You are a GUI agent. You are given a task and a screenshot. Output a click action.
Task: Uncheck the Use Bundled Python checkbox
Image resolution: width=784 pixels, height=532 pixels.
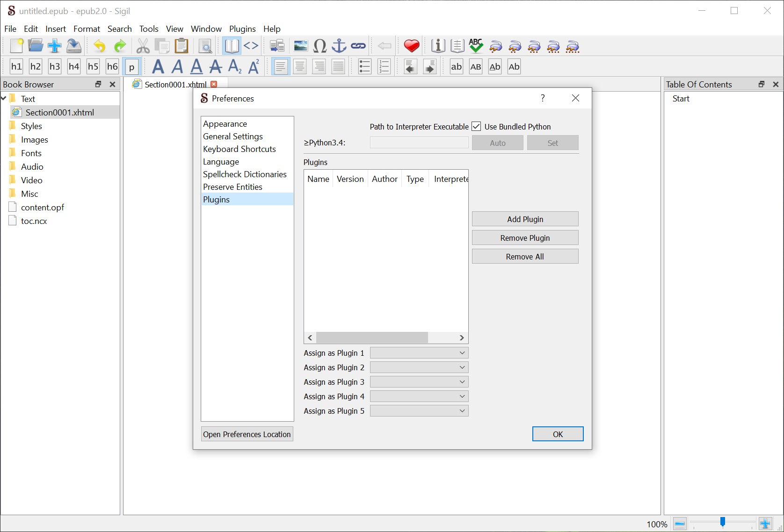click(x=476, y=127)
